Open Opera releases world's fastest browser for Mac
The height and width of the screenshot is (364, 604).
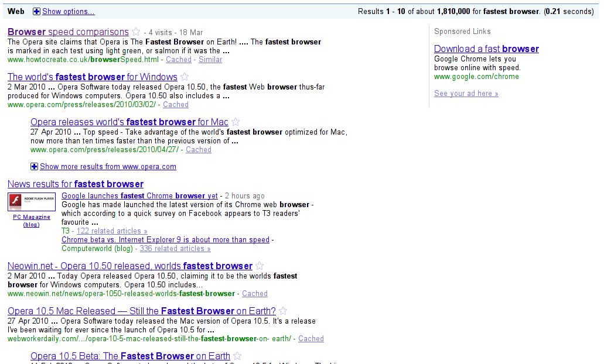tap(129, 122)
